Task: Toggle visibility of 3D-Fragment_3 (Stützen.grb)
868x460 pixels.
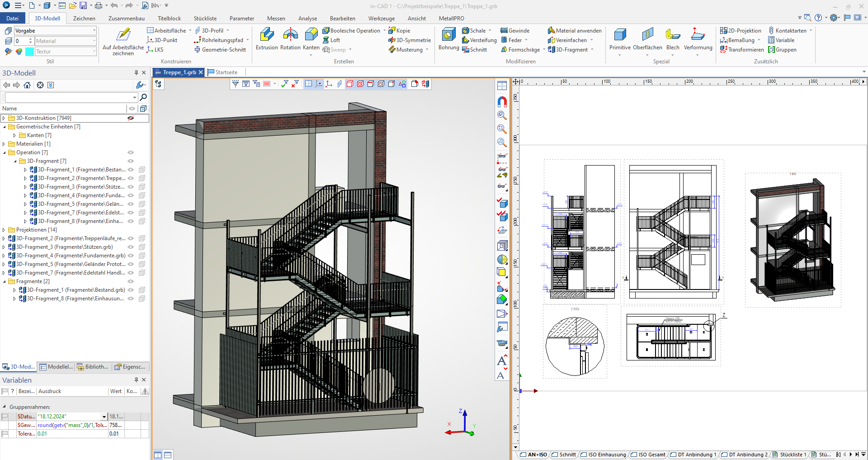Action: (131, 247)
